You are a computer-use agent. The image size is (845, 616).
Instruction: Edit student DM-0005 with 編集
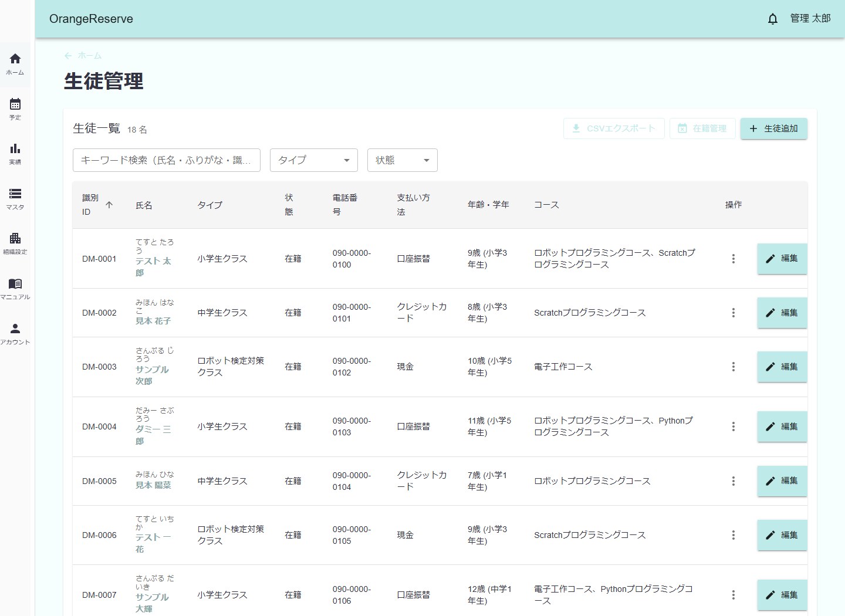pos(782,481)
